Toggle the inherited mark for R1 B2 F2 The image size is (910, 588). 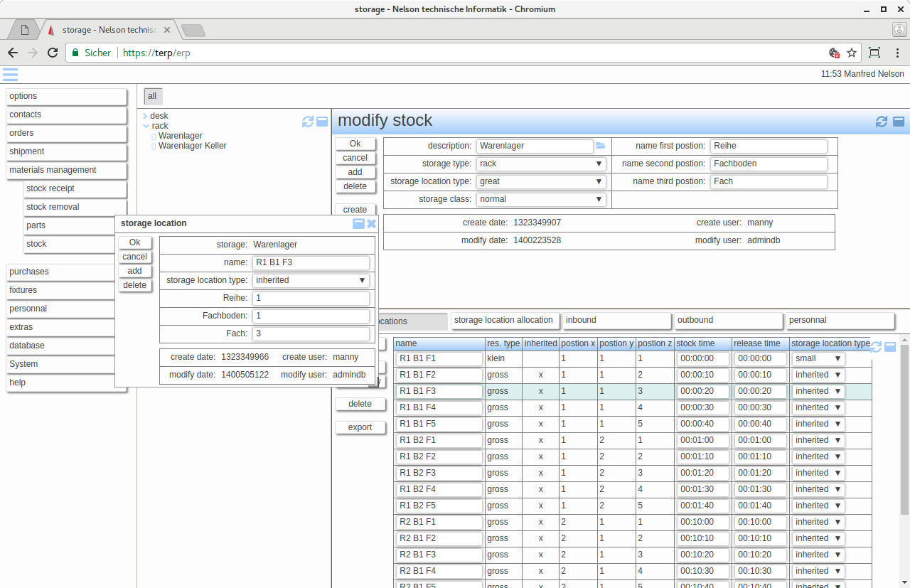tap(540, 456)
